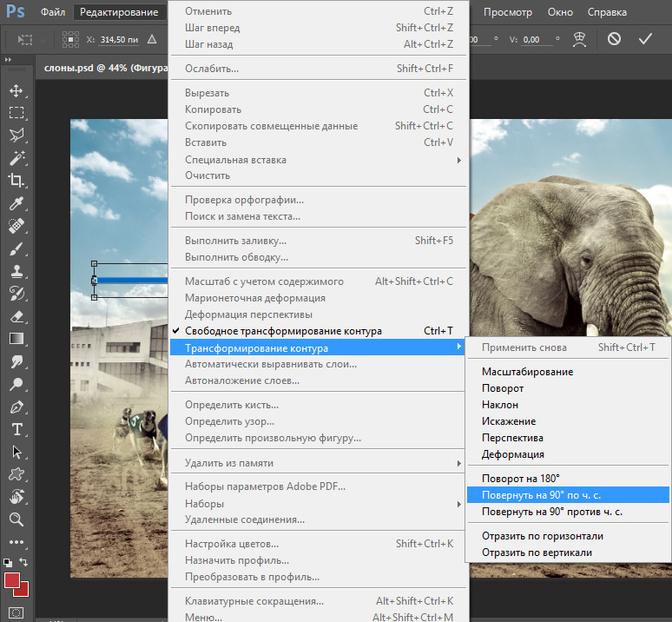
Task: Select the Crop tool
Action: (x=16, y=181)
